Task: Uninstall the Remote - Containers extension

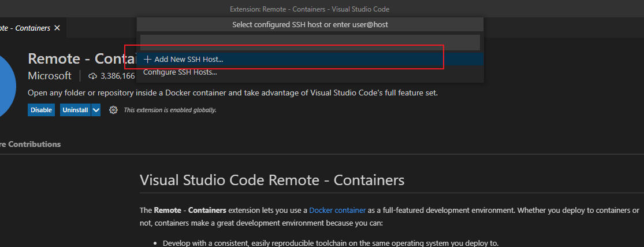Action: point(75,110)
